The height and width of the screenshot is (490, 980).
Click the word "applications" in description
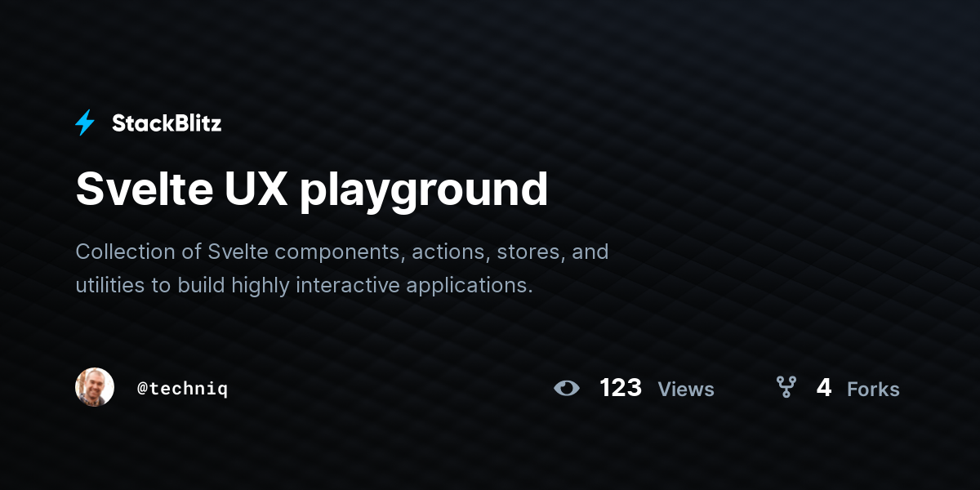[470, 287]
